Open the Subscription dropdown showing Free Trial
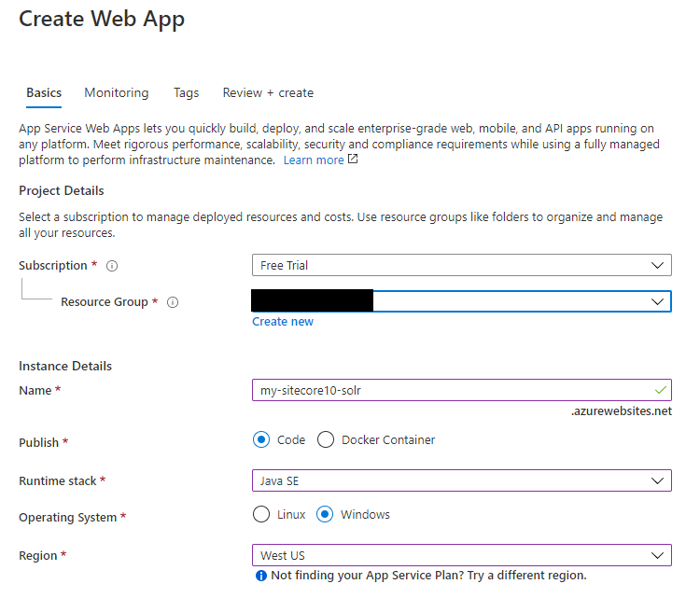 click(461, 266)
